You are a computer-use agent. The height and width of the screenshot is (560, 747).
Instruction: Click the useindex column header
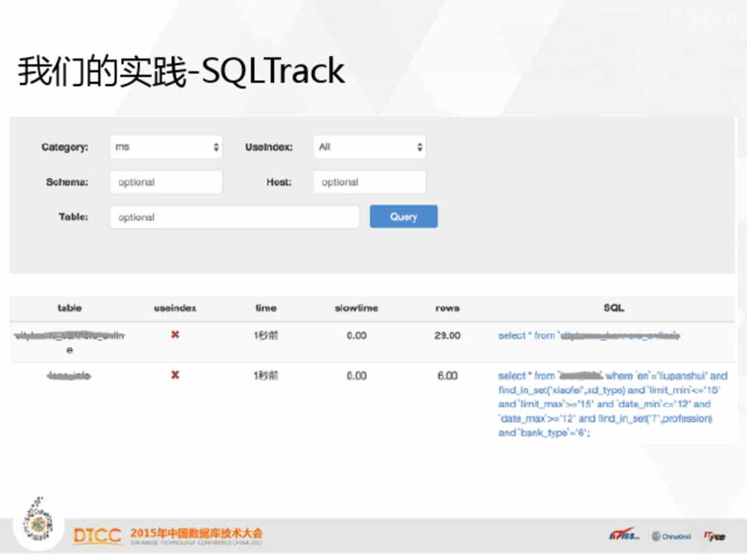pyautogui.click(x=175, y=308)
